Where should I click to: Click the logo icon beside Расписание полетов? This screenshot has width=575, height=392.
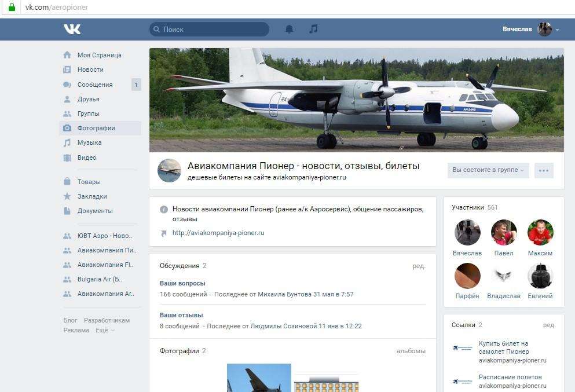[462, 382]
